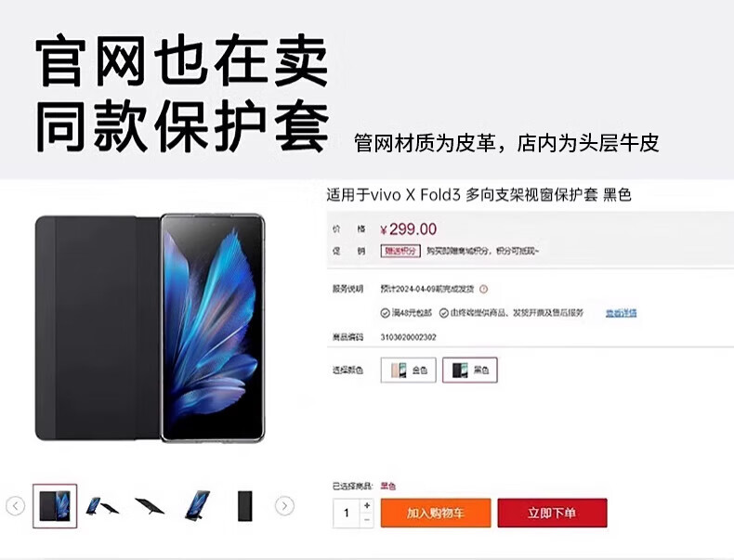This screenshot has width=734, height=560.
Task: Select the first open-case thumbnail
Action: pos(55,506)
